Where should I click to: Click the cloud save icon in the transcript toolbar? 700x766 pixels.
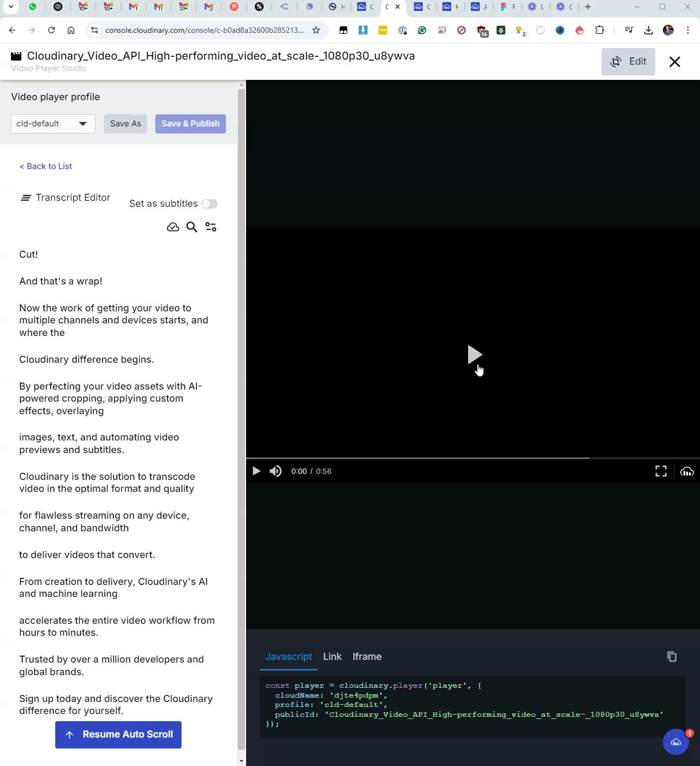[173, 227]
